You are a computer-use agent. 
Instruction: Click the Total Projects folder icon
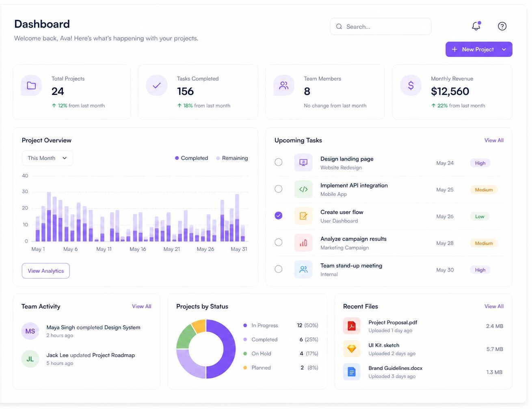31,85
